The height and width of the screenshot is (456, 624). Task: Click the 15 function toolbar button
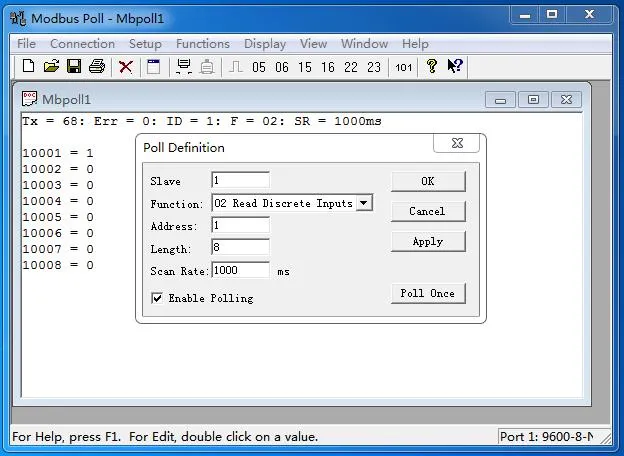[x=305, y=67]
